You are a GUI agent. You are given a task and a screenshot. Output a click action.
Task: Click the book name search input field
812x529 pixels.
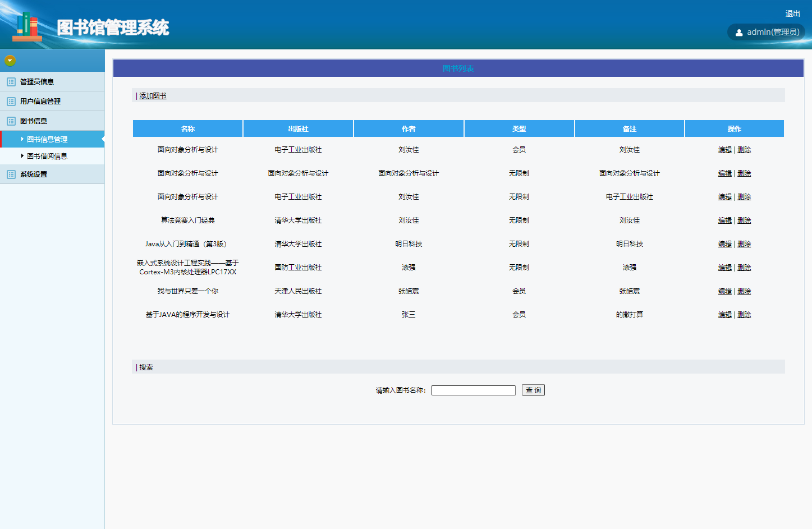click(x=473, y=390)
